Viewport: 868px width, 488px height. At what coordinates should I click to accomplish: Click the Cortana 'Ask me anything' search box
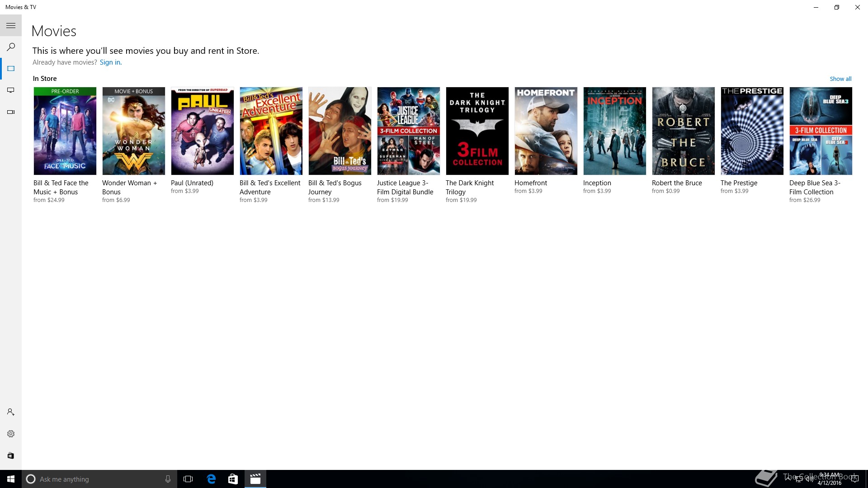tap(99, 479)
